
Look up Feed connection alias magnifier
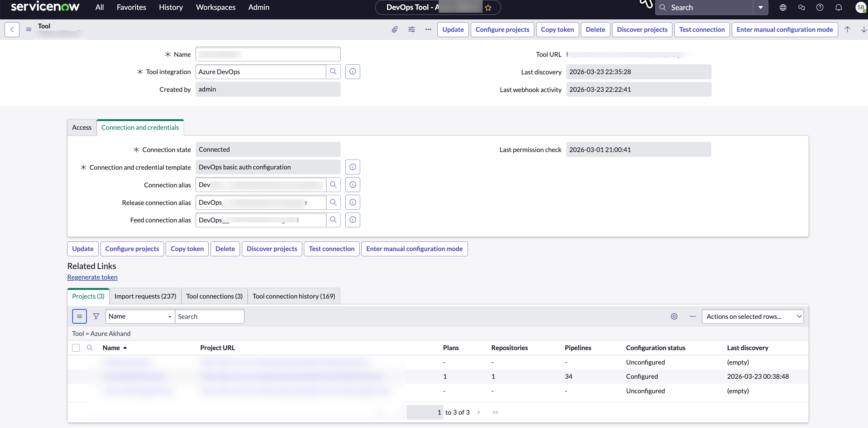(333, 220)
